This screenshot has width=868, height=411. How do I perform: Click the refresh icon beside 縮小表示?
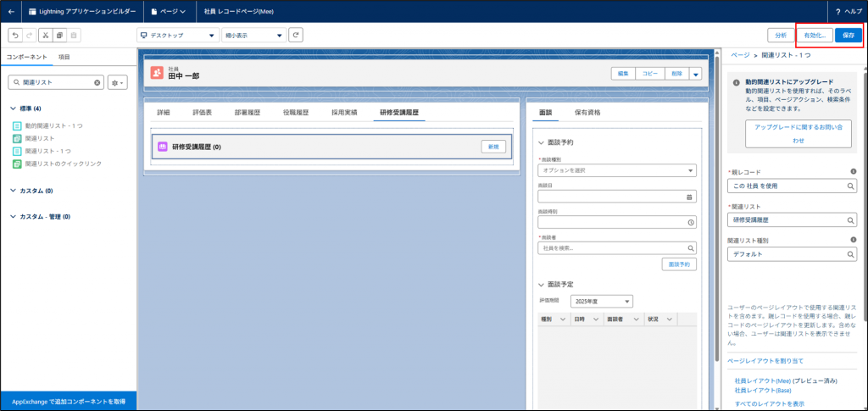point(296,35)
